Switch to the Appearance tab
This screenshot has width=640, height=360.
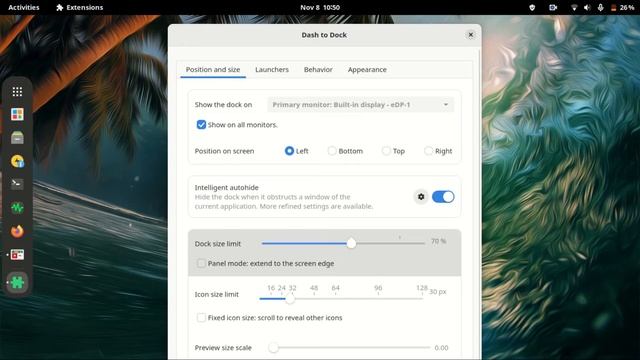coord(367,69)
